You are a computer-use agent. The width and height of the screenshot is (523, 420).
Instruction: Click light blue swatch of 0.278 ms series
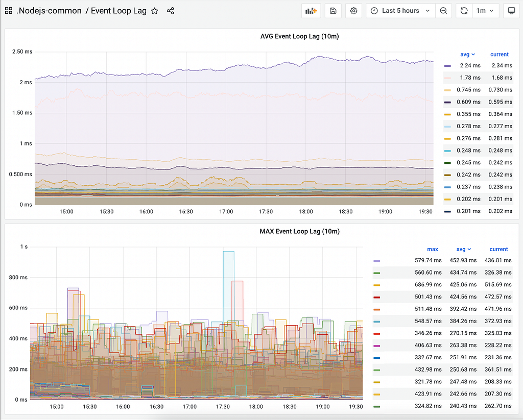[x=447, y=127]
